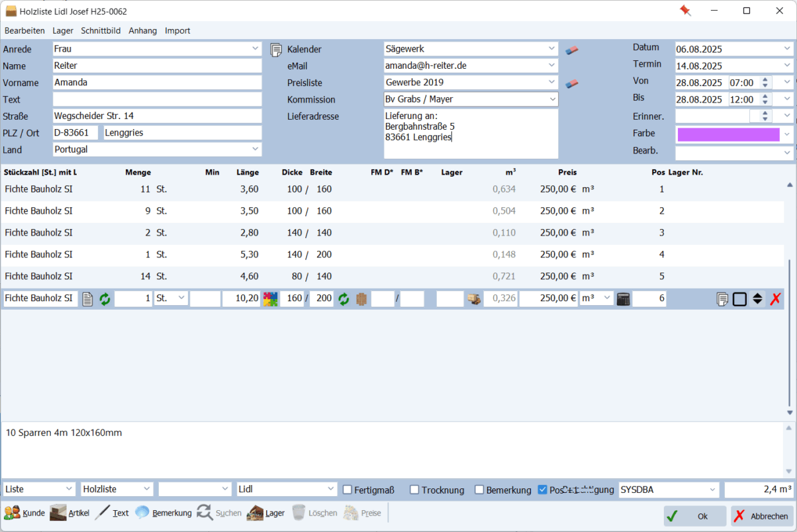This screenshot has width=797, height=532.
Task: Select the row with 14 St. at position 5
Action: pos(393,277)
